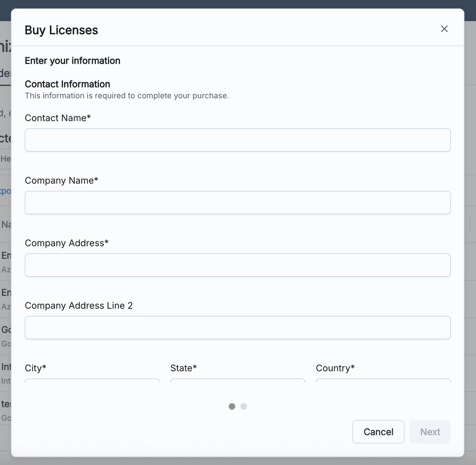Click the Company Name* label
Image resolution: width=476 pixels, height=465 pixels.
(x=61, y=180)
